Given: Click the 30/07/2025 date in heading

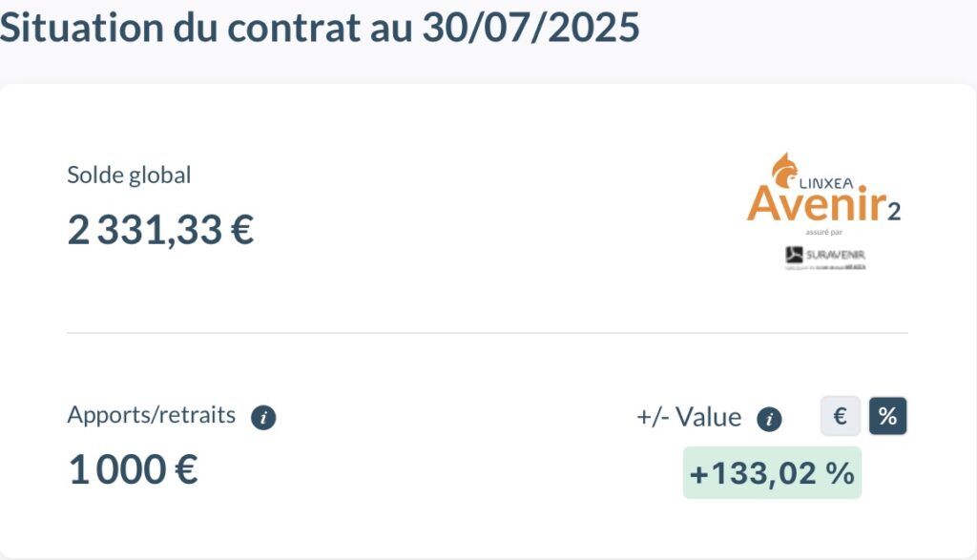Looking at the screenshot, I should (x=530, y=28).
